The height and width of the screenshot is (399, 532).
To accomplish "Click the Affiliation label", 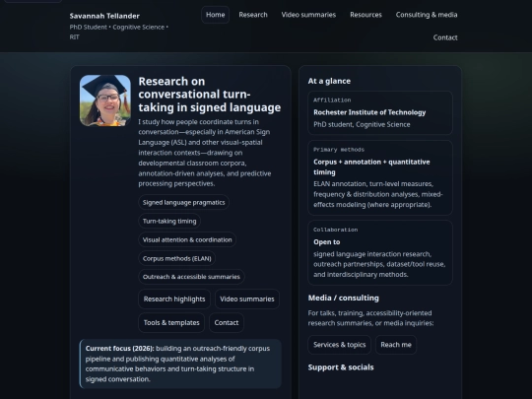I will (332, 100).
